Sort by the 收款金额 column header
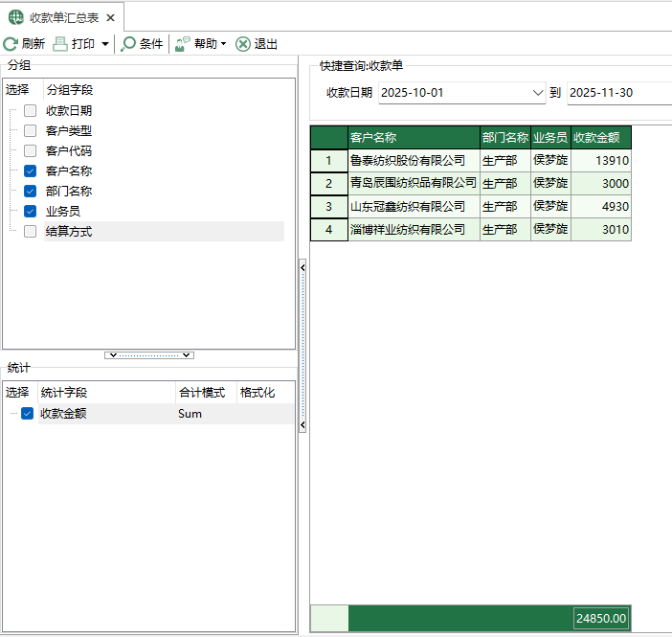This screenshot has height=637, width=672. (600, 137)
